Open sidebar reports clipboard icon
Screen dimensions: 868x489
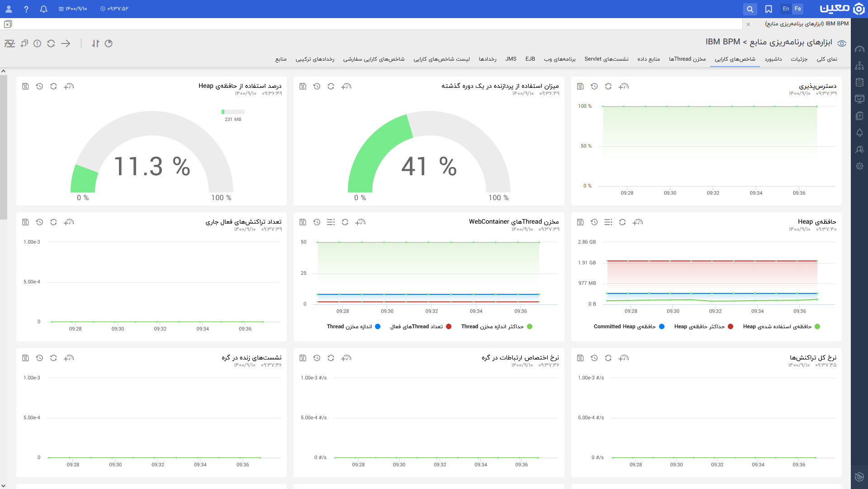(x=860, y=116)
